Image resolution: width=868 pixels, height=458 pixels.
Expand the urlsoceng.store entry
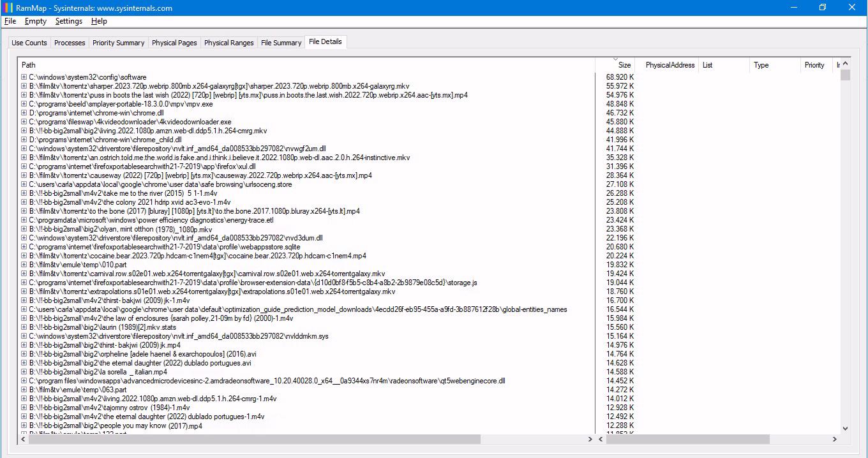pyautogui.click(x=24, y=184)
